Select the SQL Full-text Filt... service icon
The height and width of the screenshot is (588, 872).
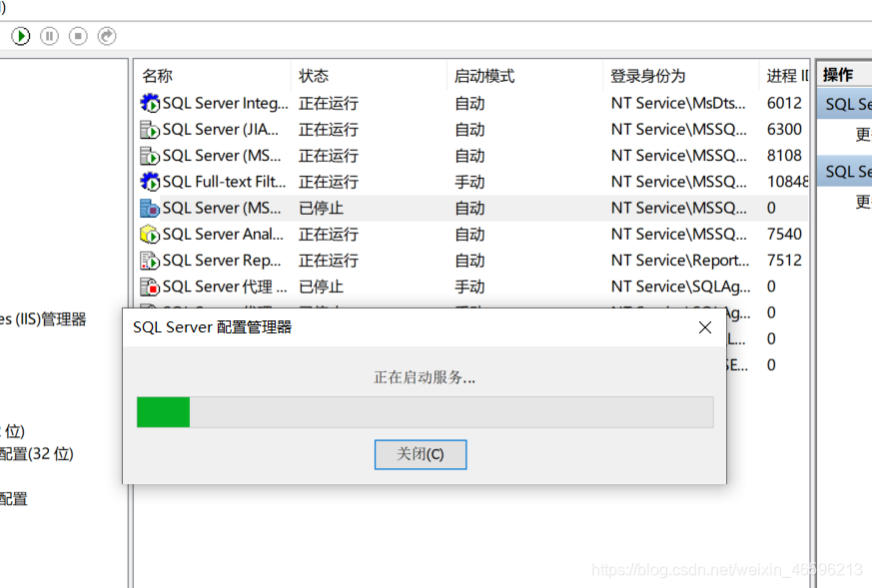click(150, 182)
